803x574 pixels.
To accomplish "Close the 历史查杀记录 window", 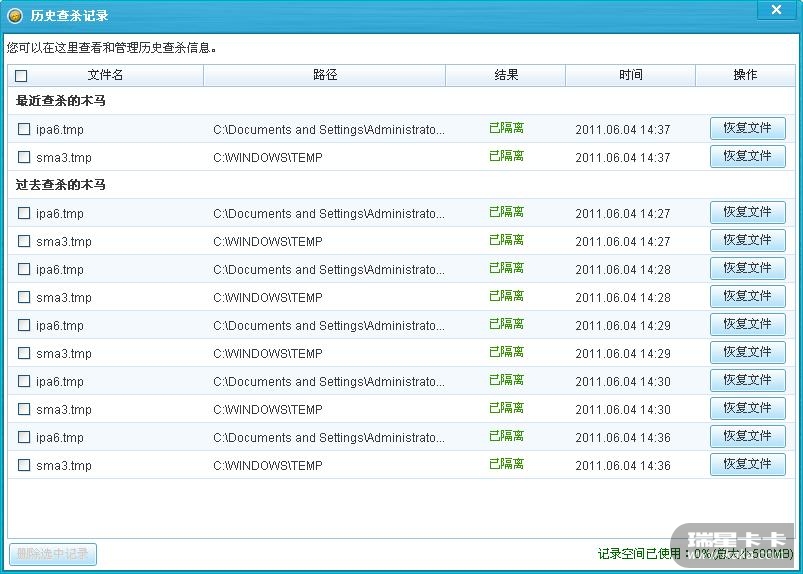I will tap(776, 10).
